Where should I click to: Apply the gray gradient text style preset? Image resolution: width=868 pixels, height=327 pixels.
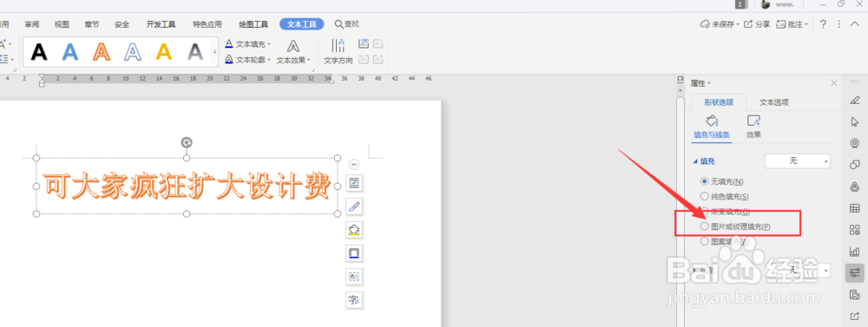(194, 51)
